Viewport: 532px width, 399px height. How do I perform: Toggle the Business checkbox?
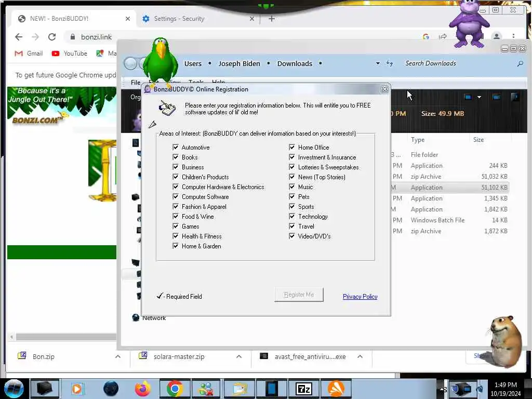[x=176, y=167]
